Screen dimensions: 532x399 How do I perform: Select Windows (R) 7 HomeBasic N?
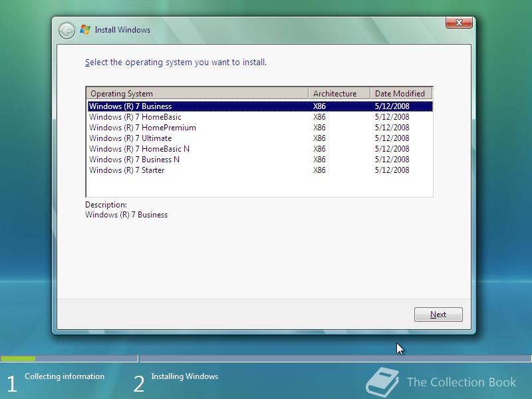260,149
